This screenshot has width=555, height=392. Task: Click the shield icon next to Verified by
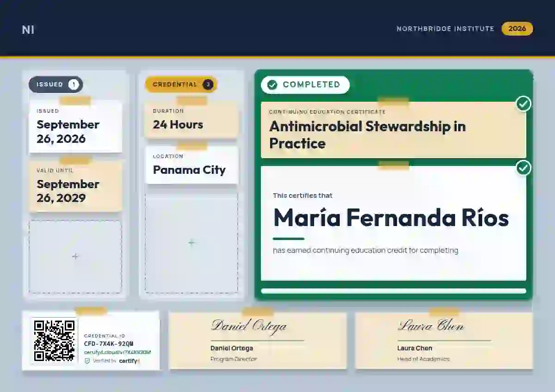point(87,361)
